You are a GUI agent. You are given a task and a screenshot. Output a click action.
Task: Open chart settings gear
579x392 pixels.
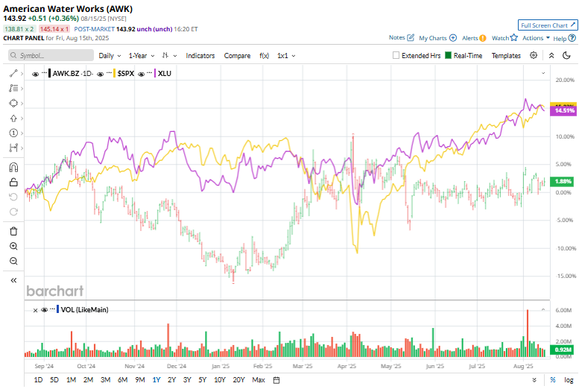tap(534, 55)
